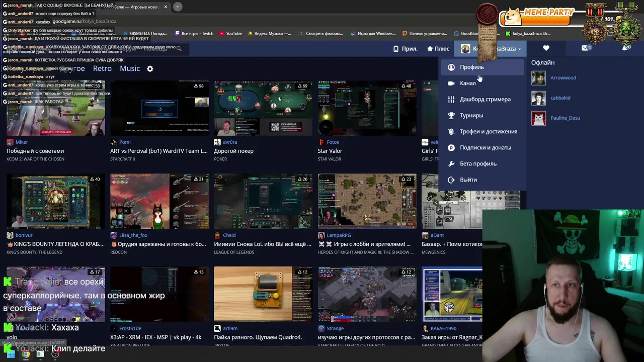The image size is (644, 362).
Task: Open the ART vs Percival stream thumbnail
Action: pyautogui.click(x=159, y=108)
